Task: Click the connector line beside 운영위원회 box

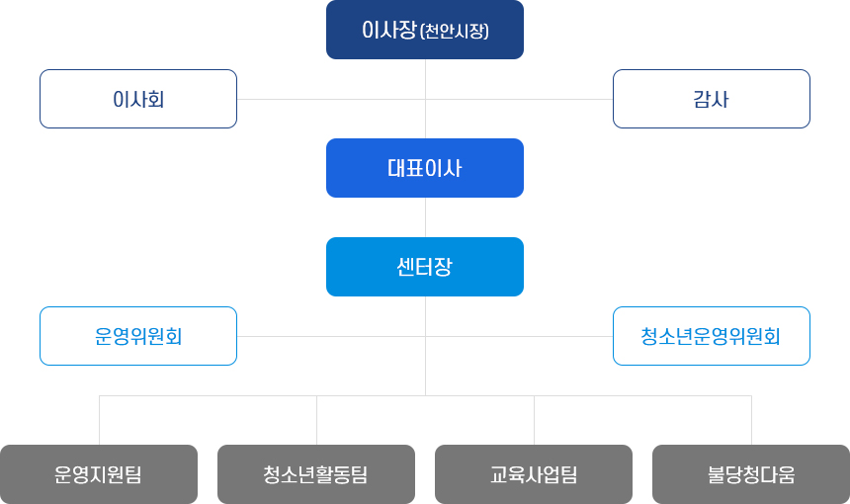Action: tap(331, 337)
